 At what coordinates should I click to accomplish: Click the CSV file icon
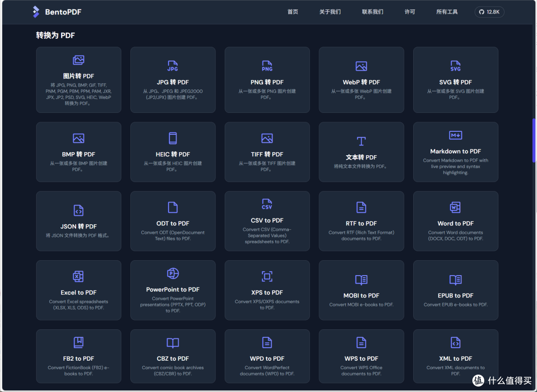[x=267, y=204]
